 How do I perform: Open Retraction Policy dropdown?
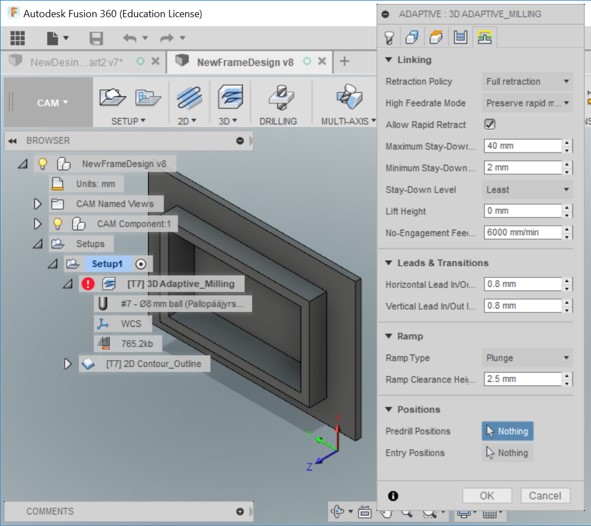click(x=527, y=81)
